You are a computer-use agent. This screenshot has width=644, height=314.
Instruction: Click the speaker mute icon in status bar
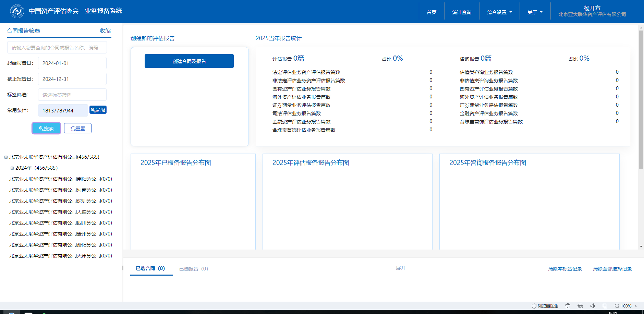click(x=593, y=306)
